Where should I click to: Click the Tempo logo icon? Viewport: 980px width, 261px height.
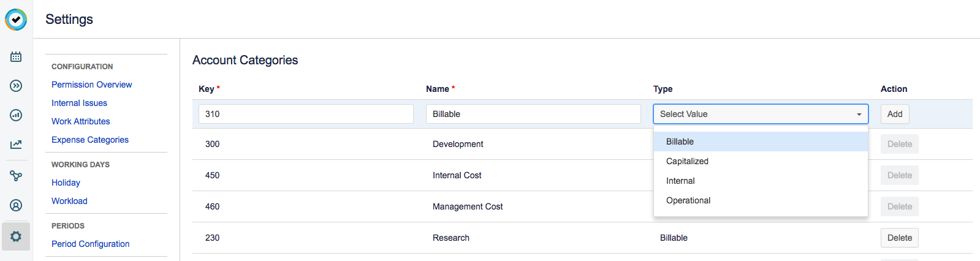pyautogui.click(x=16, y=20)
